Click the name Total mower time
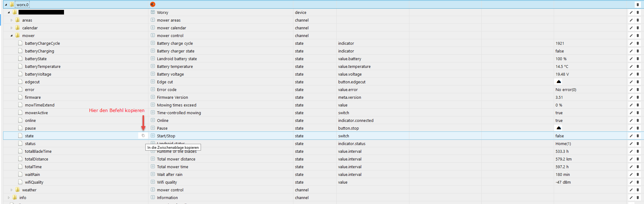 (x=173, y=167)
